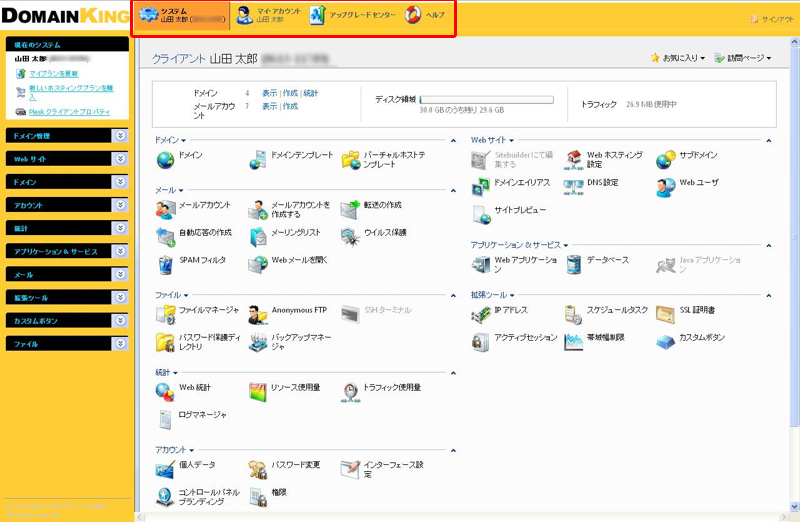Click 表示 link for メールアカウント
The width and height of the screenshot is (800, 522).
tap(270, 106)
